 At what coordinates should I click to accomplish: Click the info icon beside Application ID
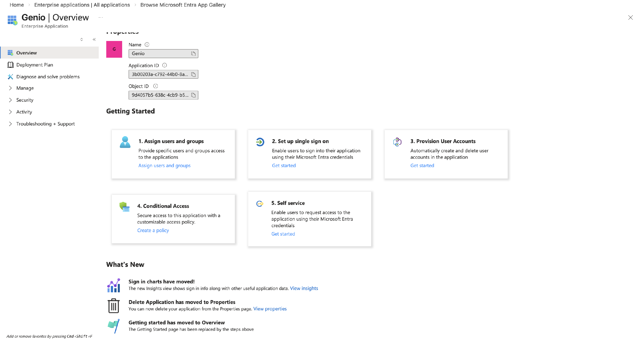click(164, 65)
